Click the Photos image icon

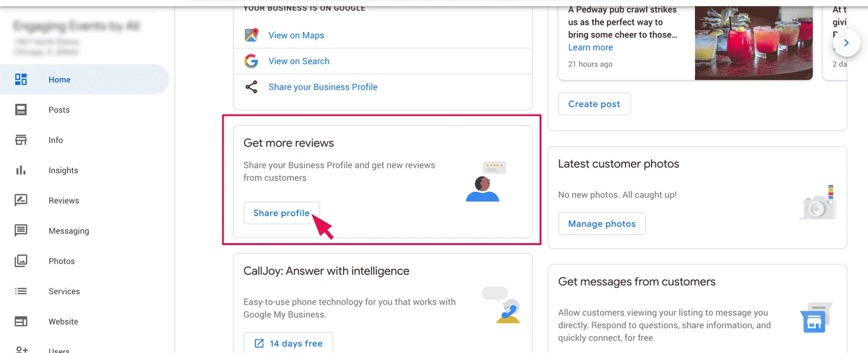21,261
